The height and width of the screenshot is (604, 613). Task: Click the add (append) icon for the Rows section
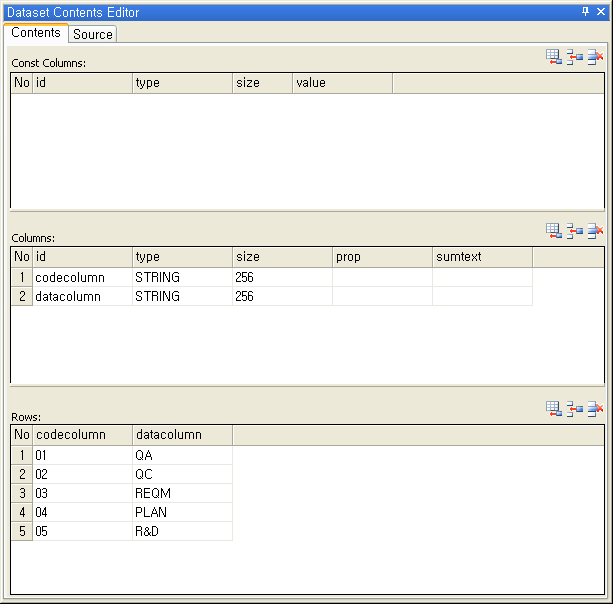coord(554,409)
